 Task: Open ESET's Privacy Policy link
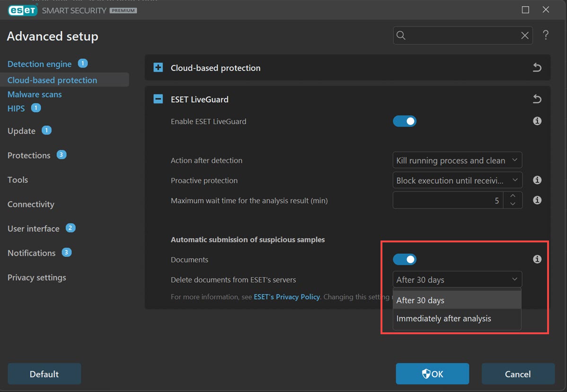click(287, 297)
